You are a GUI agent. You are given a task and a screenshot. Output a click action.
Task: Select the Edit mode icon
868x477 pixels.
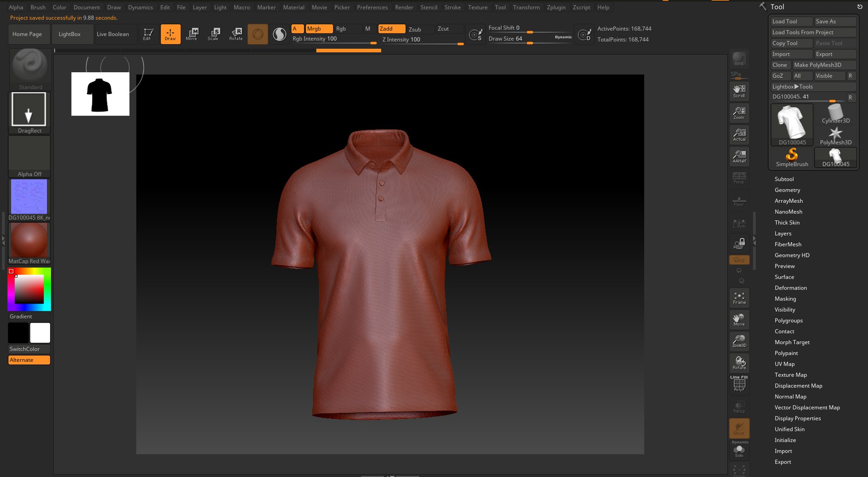coord(148,34)
